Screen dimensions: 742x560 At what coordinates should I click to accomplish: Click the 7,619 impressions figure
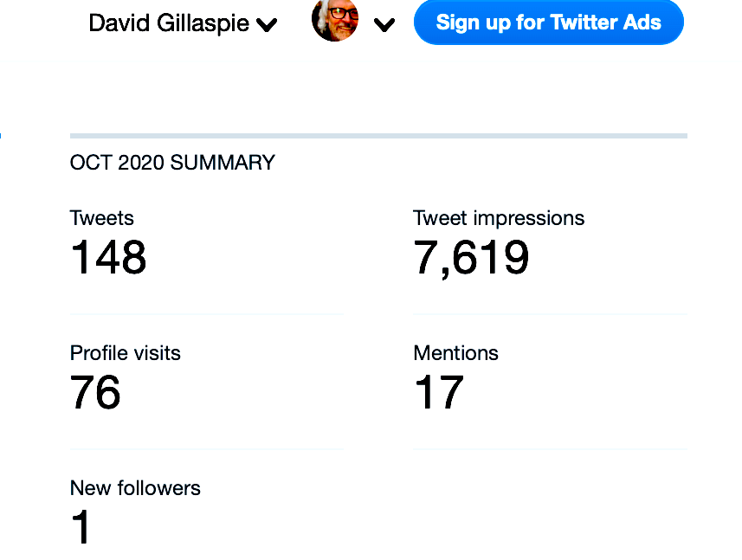click(x=471, y=258)
